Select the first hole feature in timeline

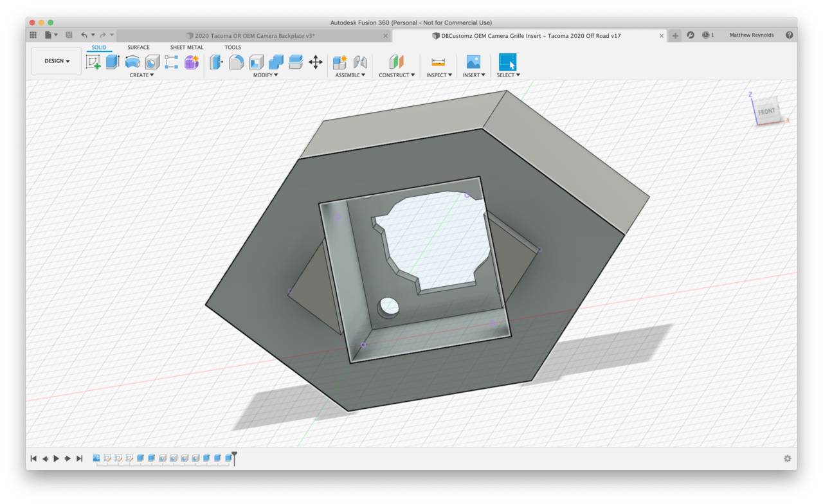pos(163,458)
